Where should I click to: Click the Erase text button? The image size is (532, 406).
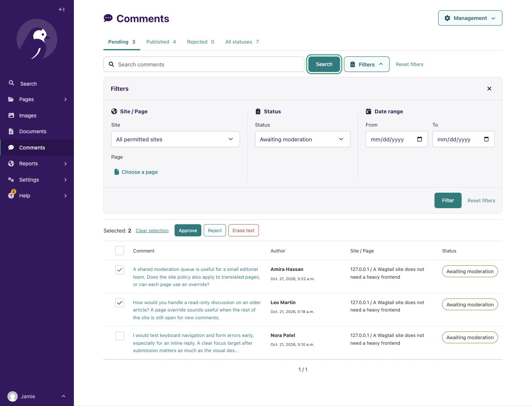click(x=243, y=230)
